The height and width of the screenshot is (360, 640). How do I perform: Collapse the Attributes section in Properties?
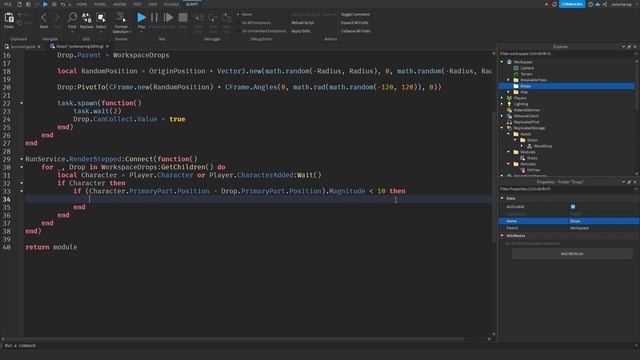pos(502,236)
